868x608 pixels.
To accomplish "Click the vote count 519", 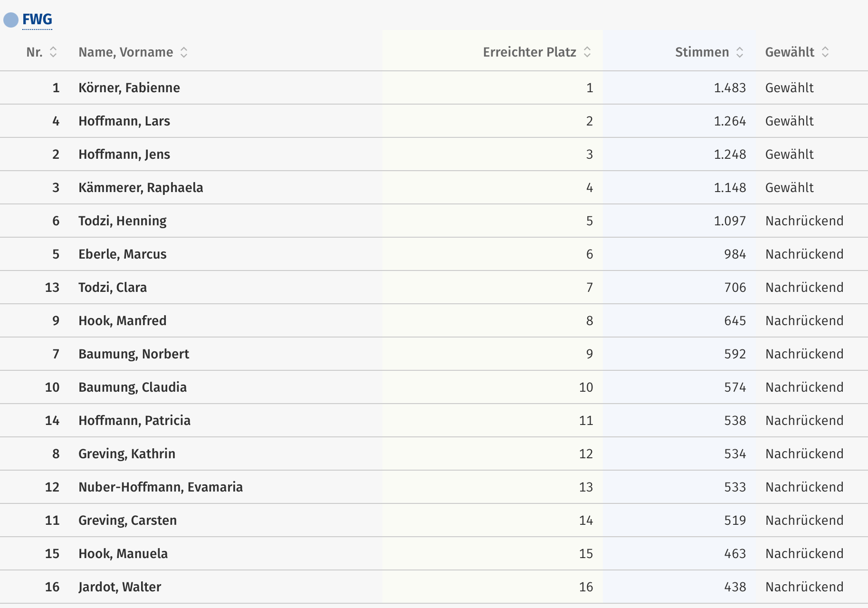I will coord(735,521).
